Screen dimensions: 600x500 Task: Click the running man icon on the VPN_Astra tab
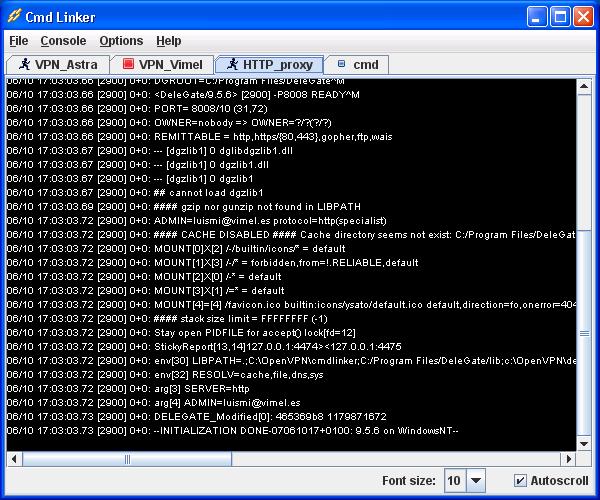click(x=25, y=64)
